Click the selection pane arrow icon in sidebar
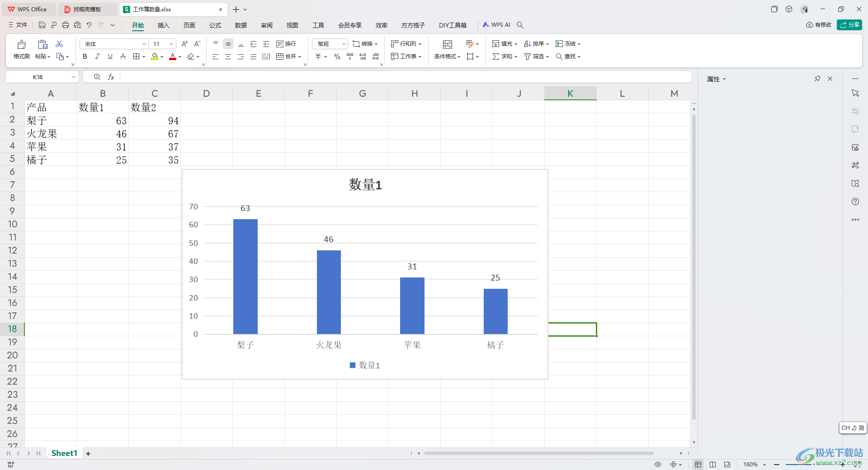This screenshot has height=470, width=868. coord(855,93)
